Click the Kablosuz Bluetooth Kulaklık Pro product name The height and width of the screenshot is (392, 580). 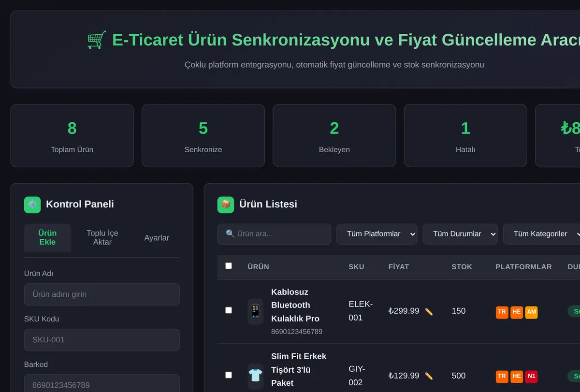click(295, 305)
